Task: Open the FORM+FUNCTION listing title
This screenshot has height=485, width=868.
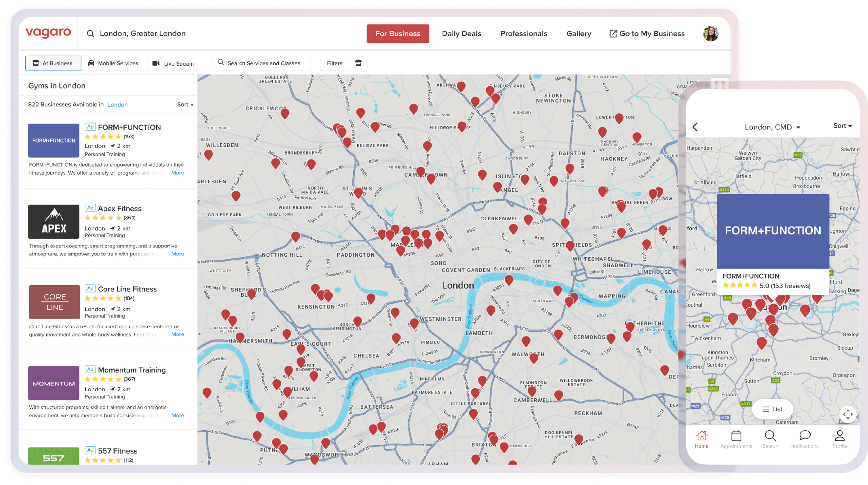Action: [x=129, y=127]
